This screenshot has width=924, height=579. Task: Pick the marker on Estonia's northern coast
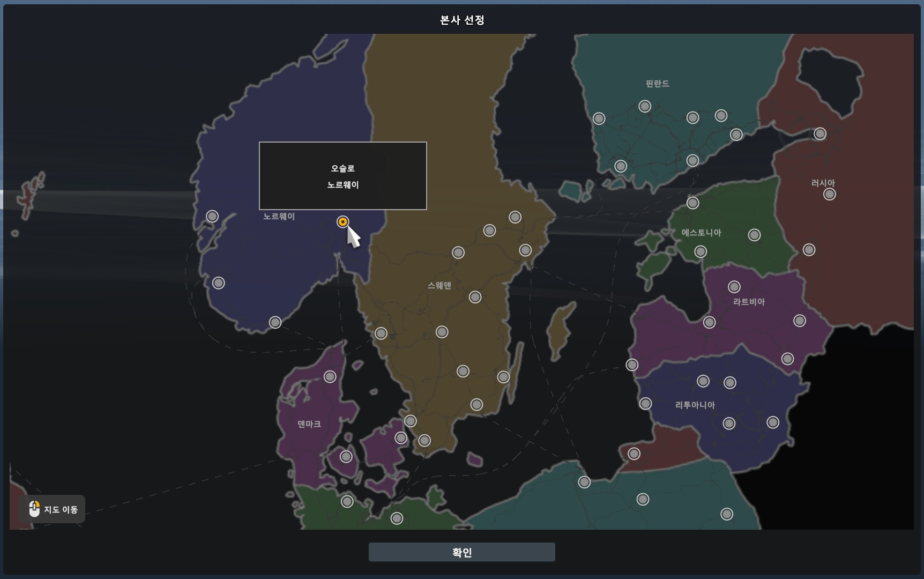pyautogui.click(x=692, y=203)
